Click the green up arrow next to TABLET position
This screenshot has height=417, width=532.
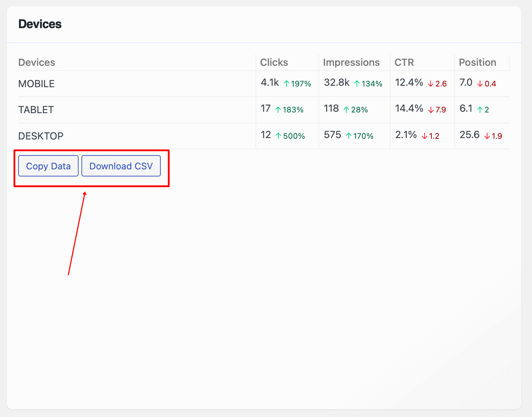[480, 110]
